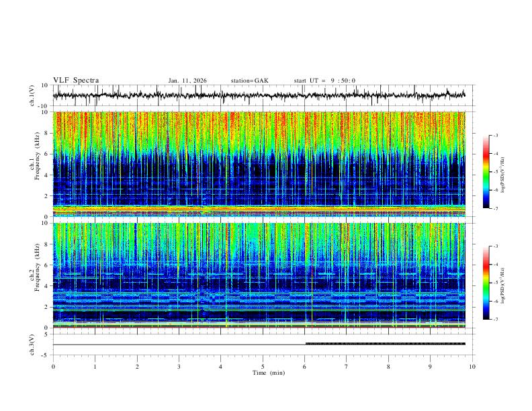Click the ch.1 voltage waveform trace
This screenshot has height=411, width=532.
click(259, 95)
